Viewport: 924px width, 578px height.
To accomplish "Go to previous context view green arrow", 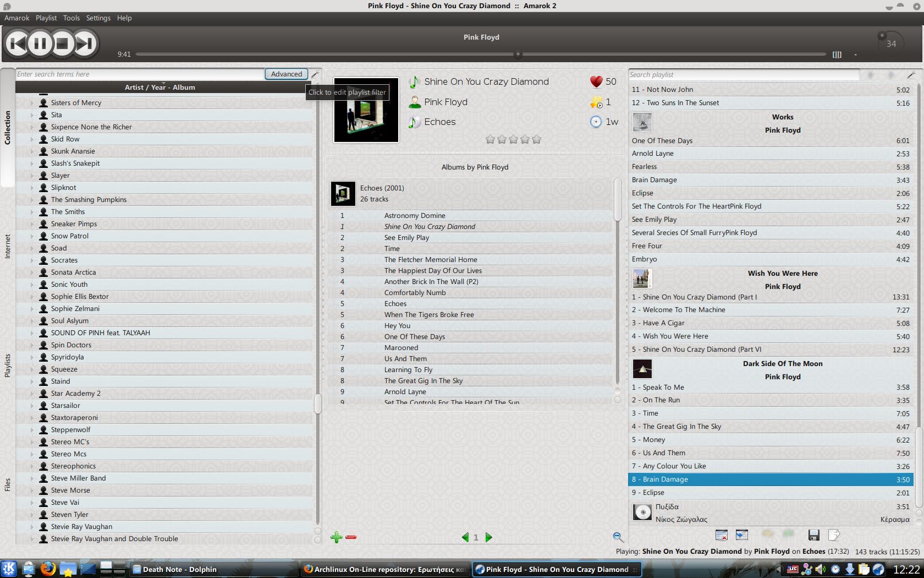I will [465, 537].
